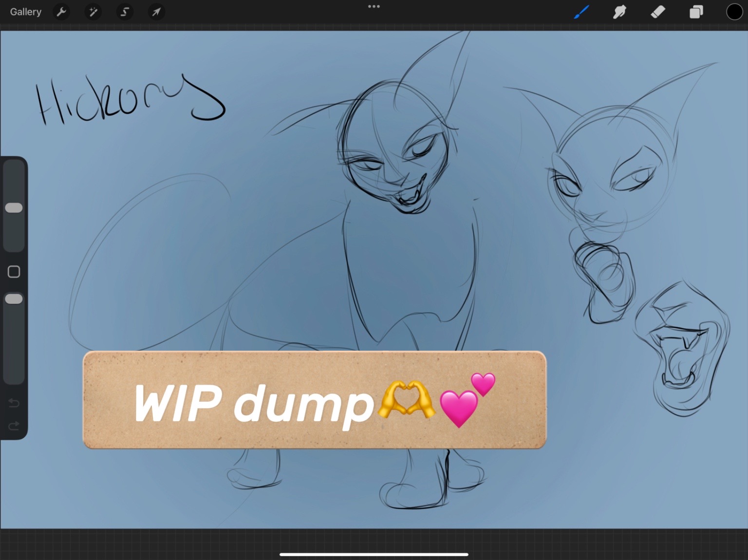Screen dimensions: 748x560
Task: Open the Actions wrench menu
Action: click(x=61, y=12)
